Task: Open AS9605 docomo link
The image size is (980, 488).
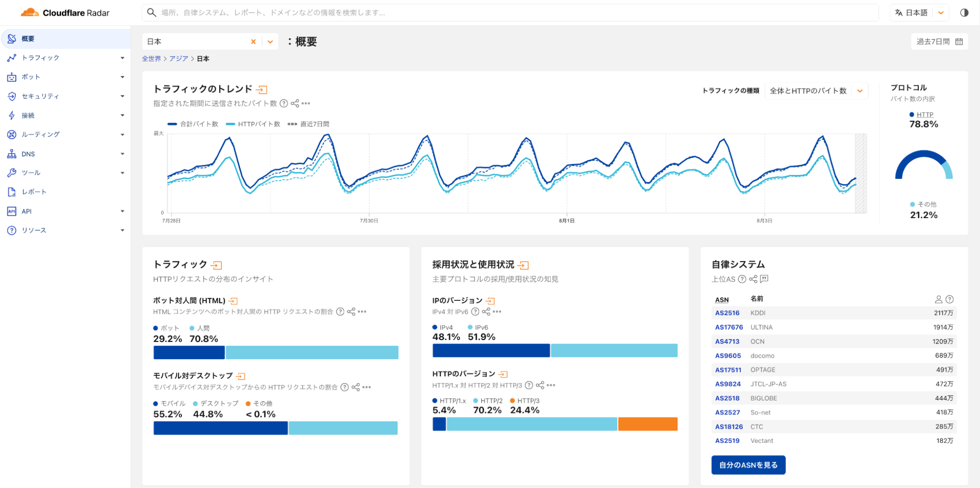Action: pyautogui.click(x=728, y=356)
